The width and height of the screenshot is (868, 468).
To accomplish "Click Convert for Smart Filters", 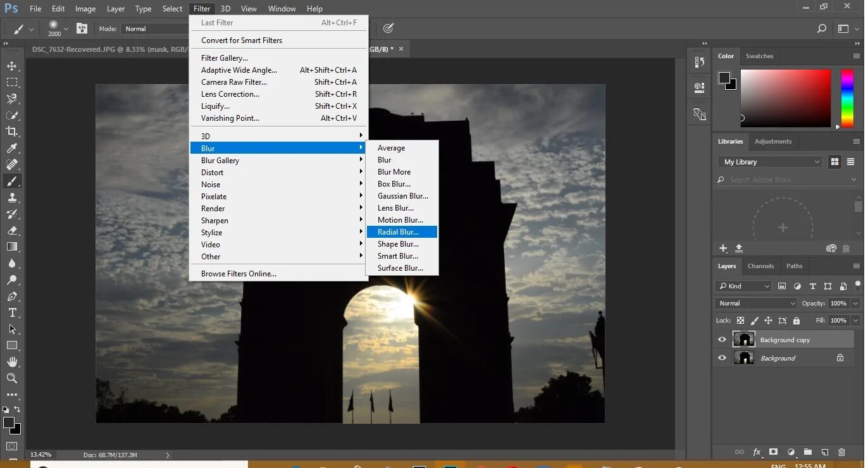I will tap(278, 40).
